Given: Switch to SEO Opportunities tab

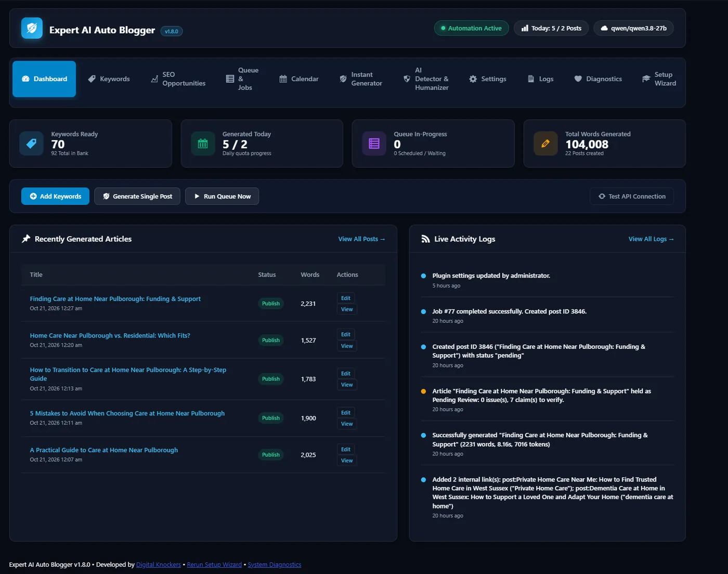Looking at the screenshot, I should [x=178, y=79].
